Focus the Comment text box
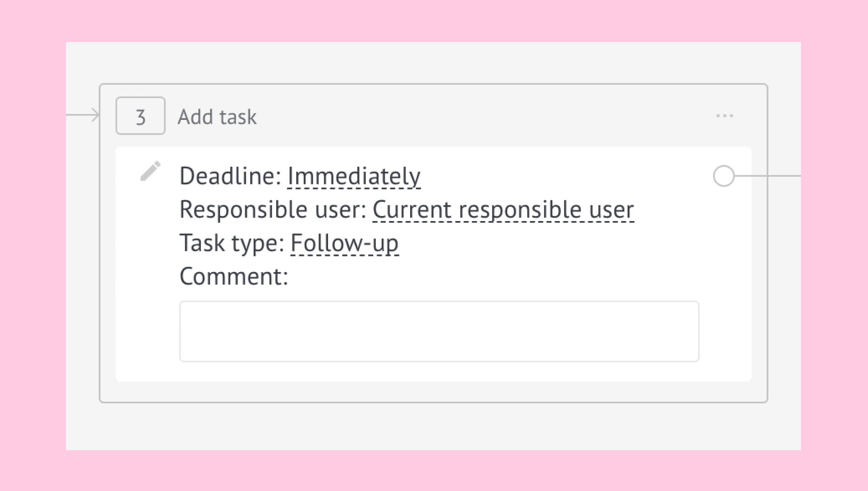The height and width of the screenshot is (491, 868). click(439, 331)
